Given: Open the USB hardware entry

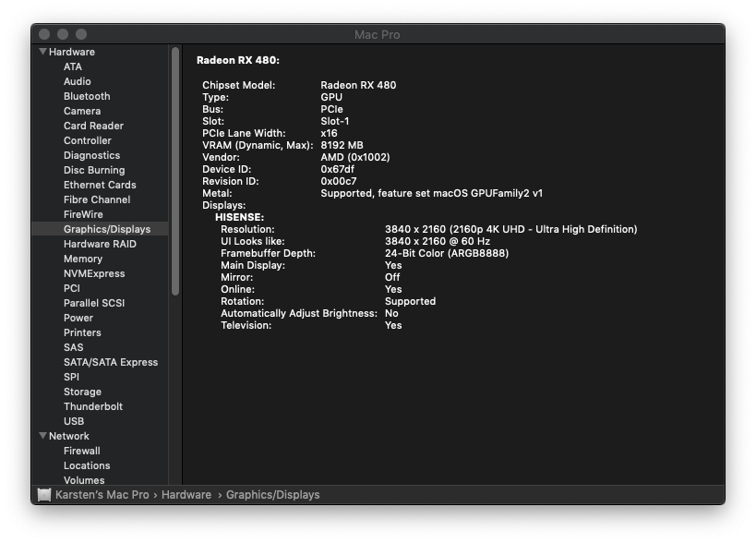Looking at the screenshot, I should coord(74,421).
